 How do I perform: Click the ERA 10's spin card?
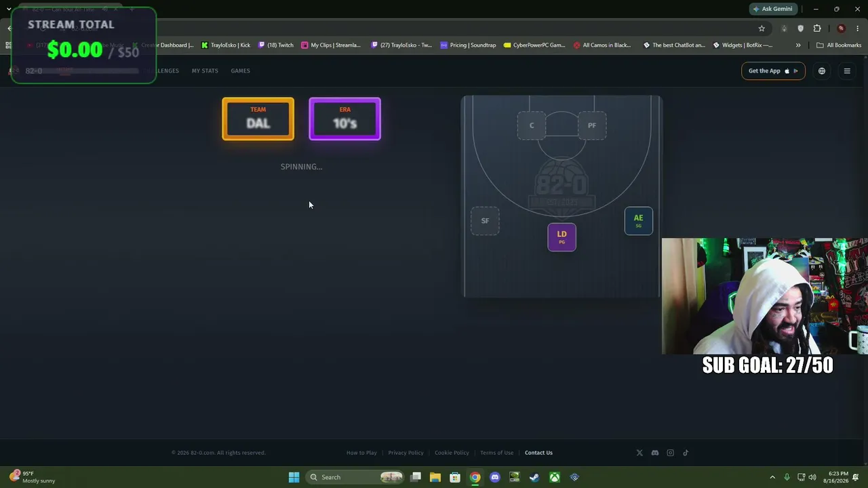pyautogui.click(x=344, y=119)
